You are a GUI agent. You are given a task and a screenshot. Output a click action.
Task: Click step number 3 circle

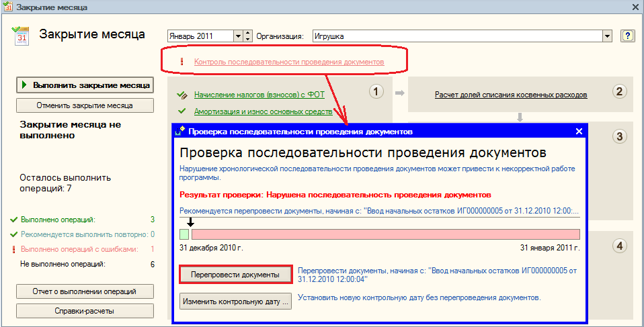tap(619, 136)
